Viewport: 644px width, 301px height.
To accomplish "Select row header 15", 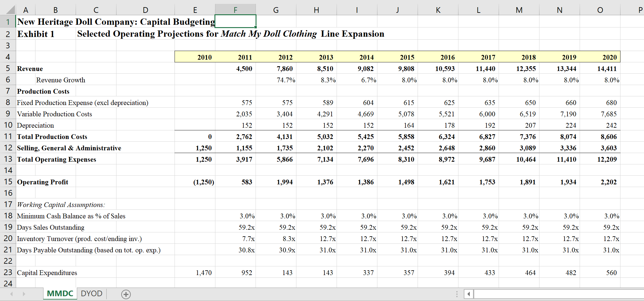I will pyautogui.click(x=8, y=182).
